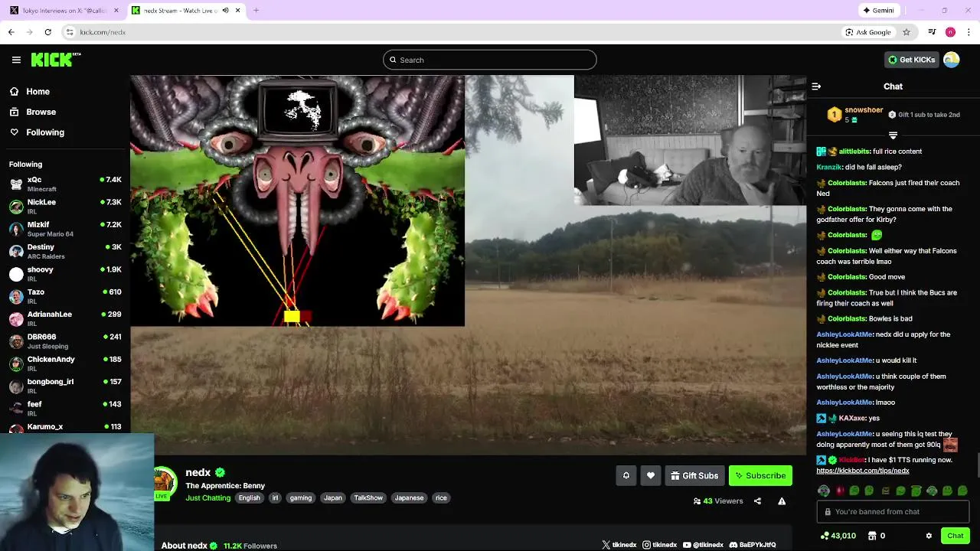Select the TalkShow tag
Image resolution: width=980 pixels, height=551 pixels.
(367, 497)
